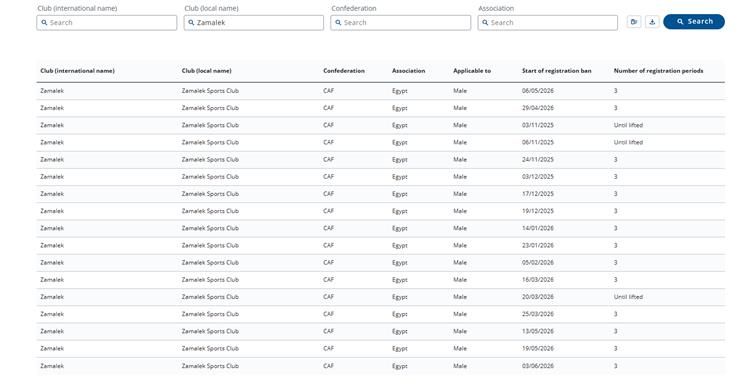Image resolution: width=750 pixels, height=384 pixels.
Task: Focus the Club (international name) search field
Action: coord(107,22)
